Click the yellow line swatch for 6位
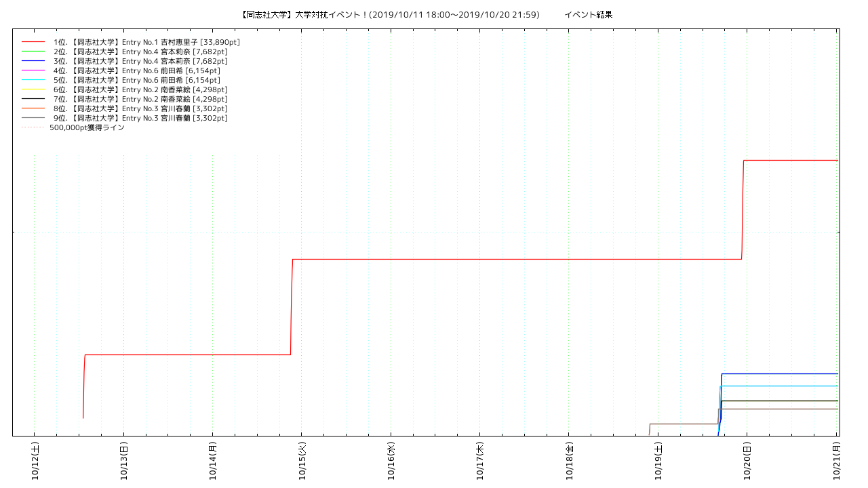The image size is (868, 488). (x=33, y=89)
